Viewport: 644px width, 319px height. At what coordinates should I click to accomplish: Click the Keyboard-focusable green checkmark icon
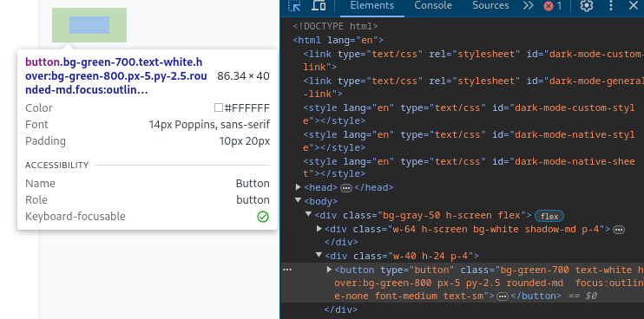pyautogui.click(x=263, y=217)
